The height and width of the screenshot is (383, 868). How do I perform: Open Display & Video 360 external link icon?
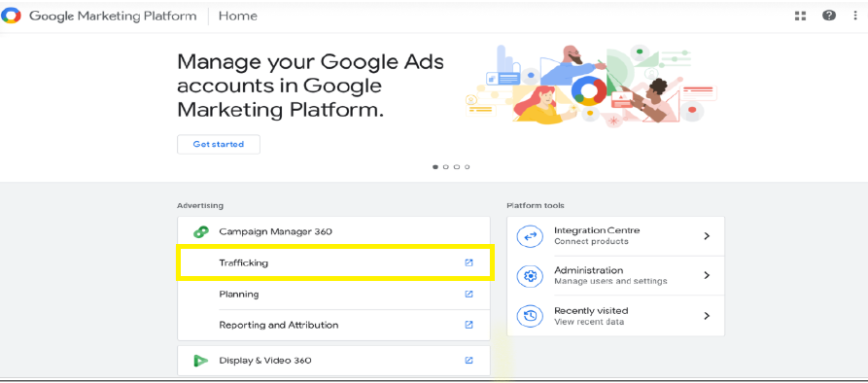point(469,361)
